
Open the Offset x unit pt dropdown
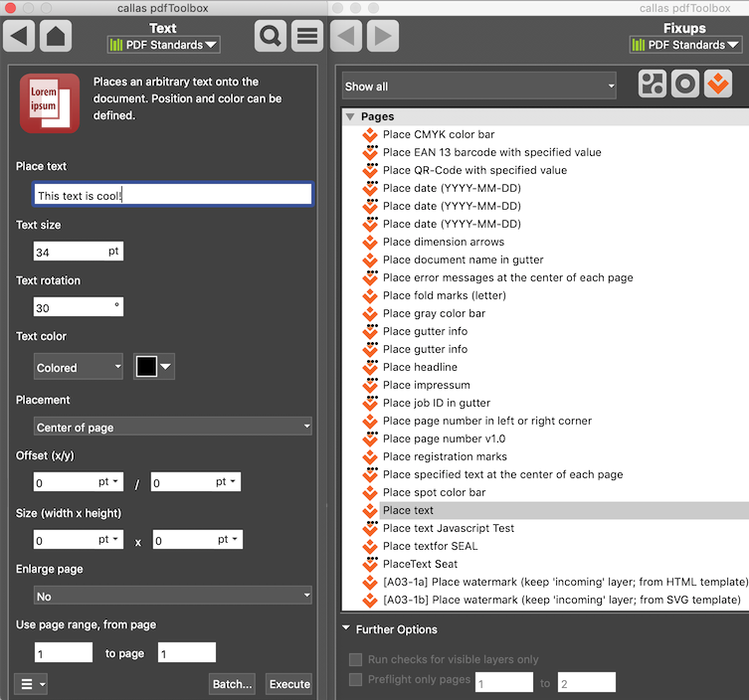108,481
